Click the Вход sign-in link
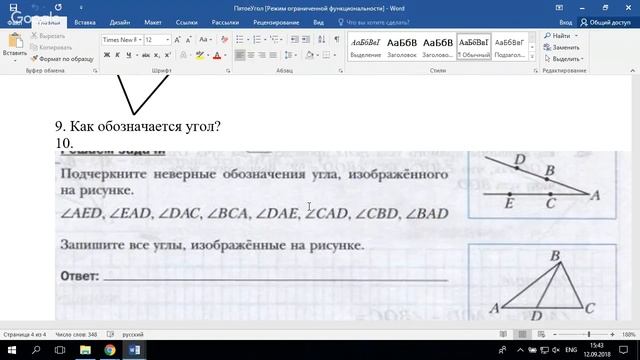Screen dimensions: 640x360 565,22
